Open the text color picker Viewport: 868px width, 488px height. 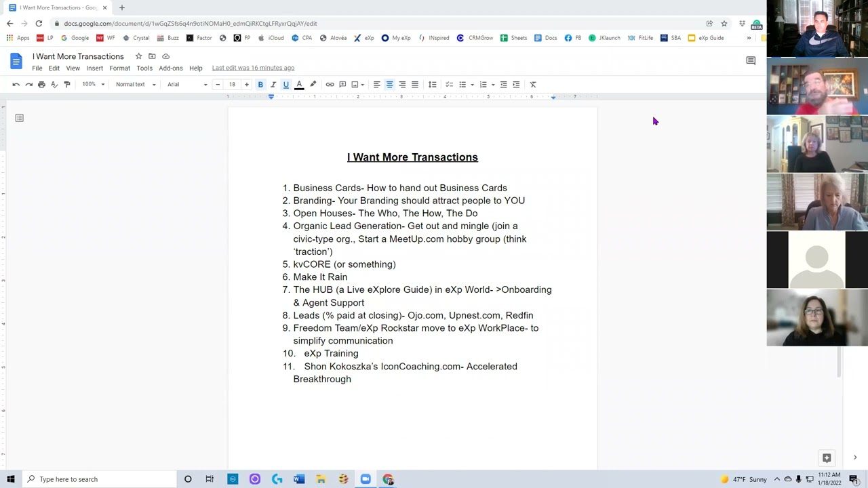click(299, 85)
